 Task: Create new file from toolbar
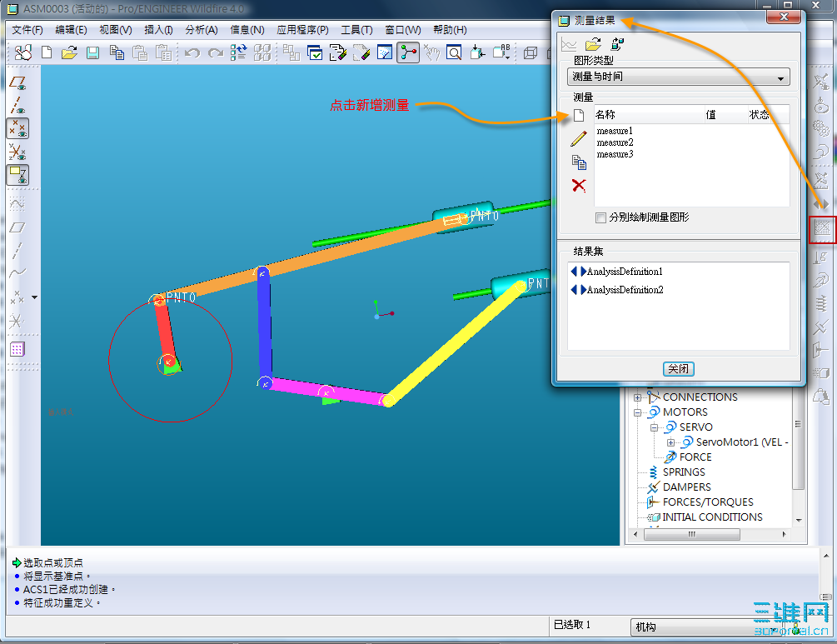47,52
